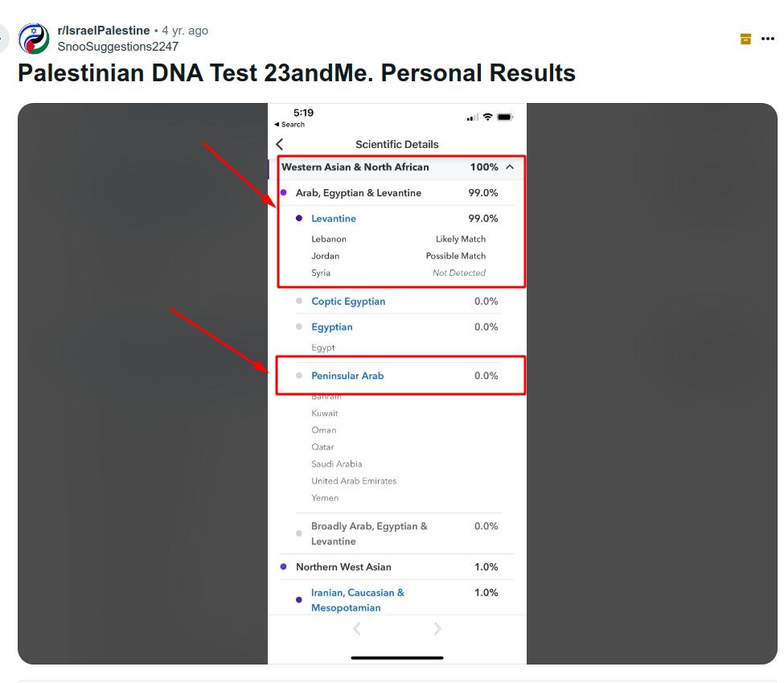Screen dimensions: 784x683
Task: Click the Levantine ancestry link
Action: 334,219
